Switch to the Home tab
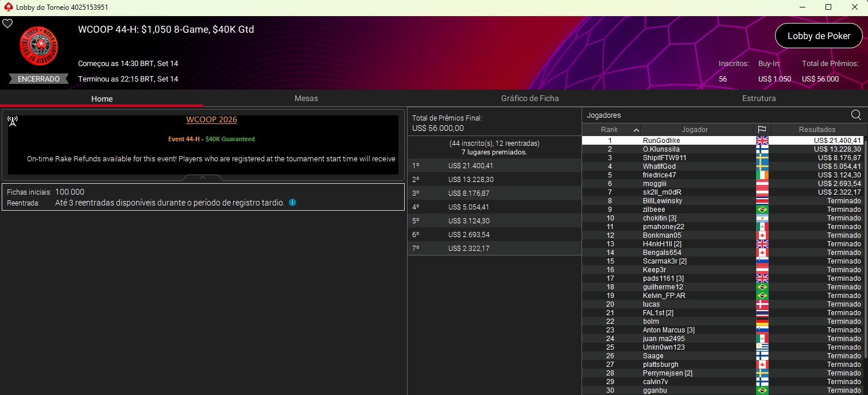This screenshot has height=395, width=868. click(102, 98)
